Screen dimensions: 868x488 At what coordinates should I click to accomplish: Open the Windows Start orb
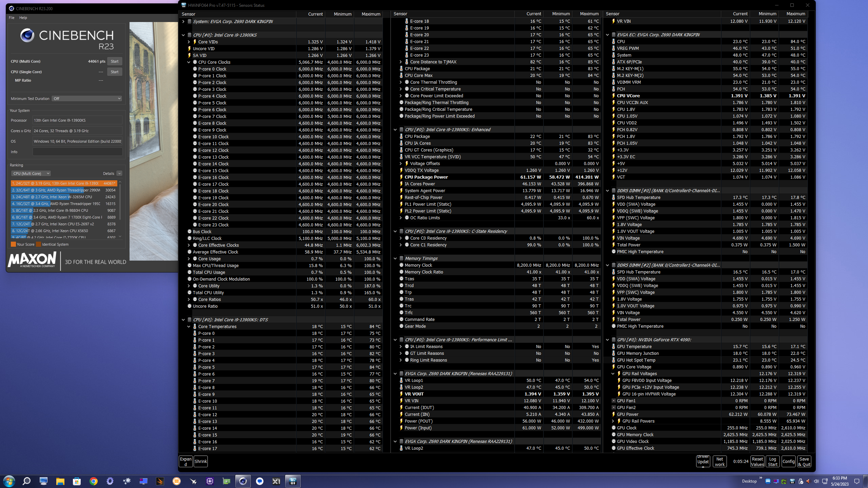(9, 481)
